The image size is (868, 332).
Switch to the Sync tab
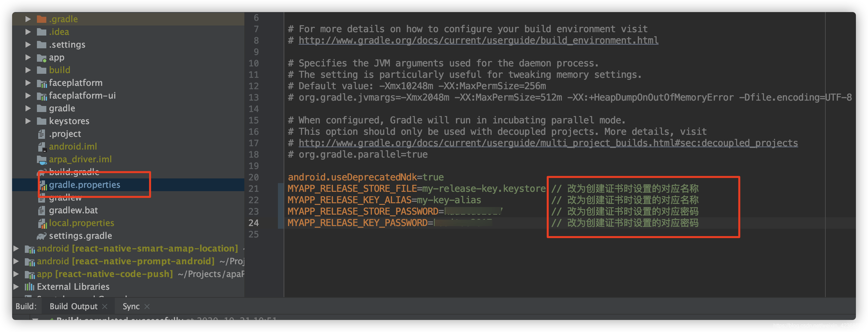click(x=131, y=307)
